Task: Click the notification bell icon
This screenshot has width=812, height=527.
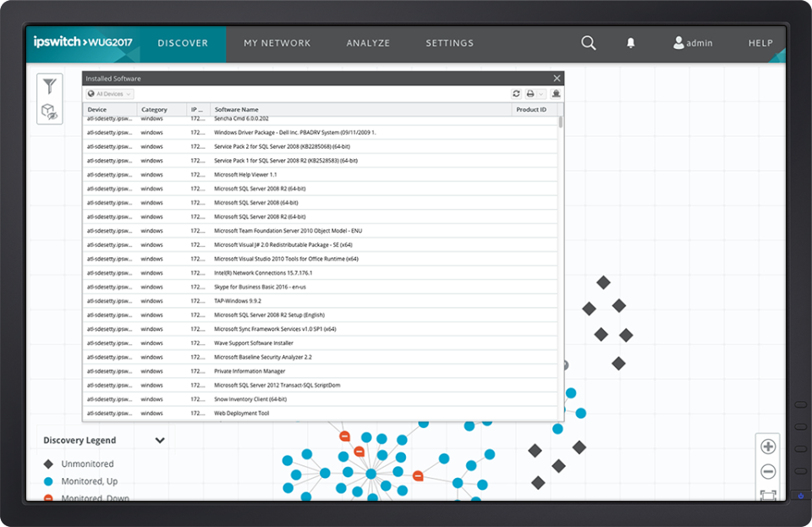Action: point(630,42)
